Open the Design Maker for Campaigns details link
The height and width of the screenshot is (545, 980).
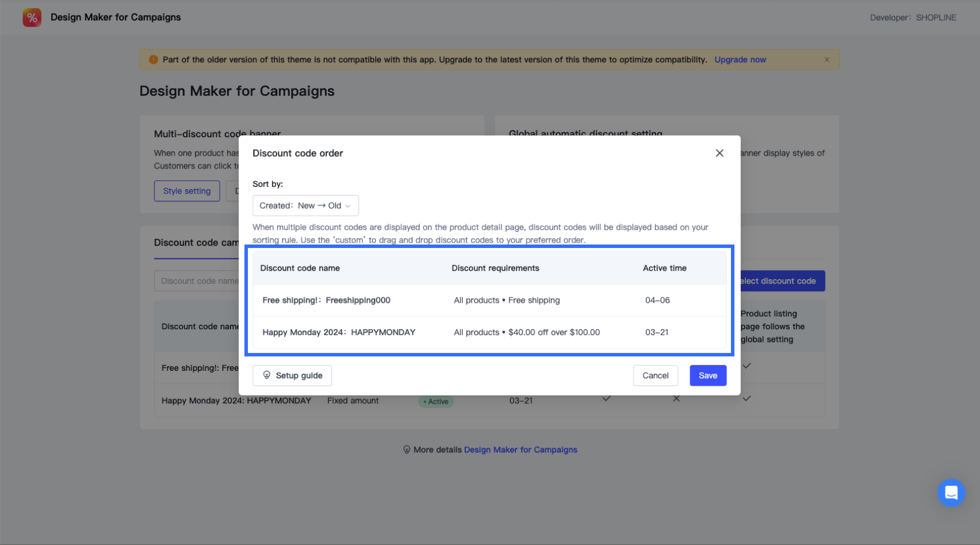click(x=521, y=450)
